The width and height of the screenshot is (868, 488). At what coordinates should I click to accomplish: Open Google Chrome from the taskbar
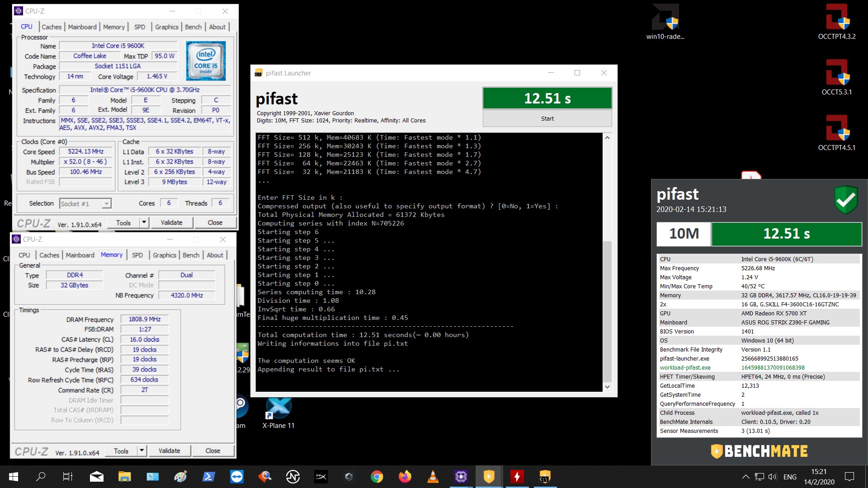tap(377, 477)
